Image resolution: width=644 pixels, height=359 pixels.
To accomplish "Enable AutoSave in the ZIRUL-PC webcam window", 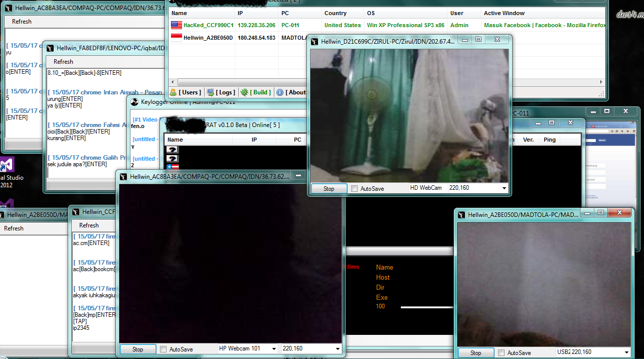I will click(x=355, y=189).
